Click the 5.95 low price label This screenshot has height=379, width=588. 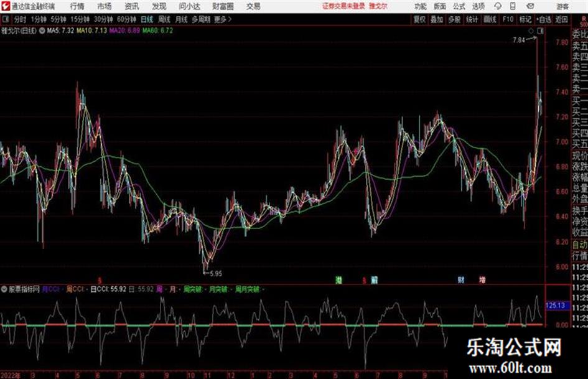[216, 274]
